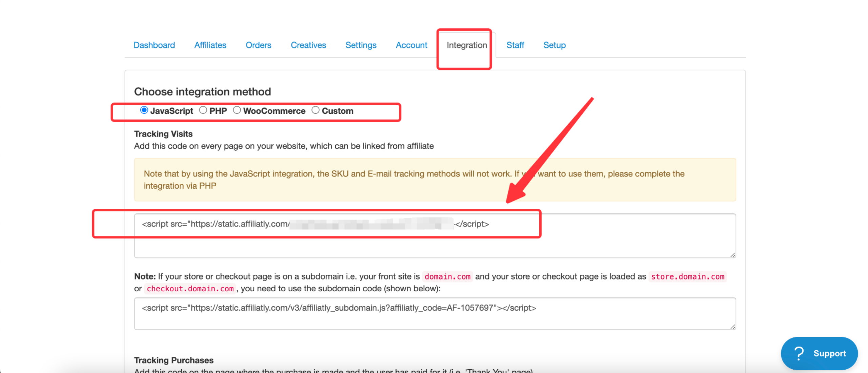Click the Affiliates navigation link
This screenshot has height=373, width=868.
click(210, 45)
